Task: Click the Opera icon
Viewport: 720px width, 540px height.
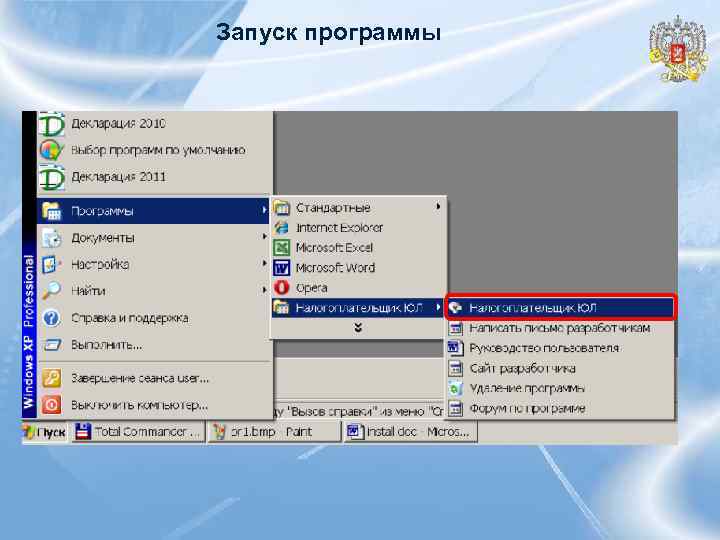Action: (x=281, y=288)
